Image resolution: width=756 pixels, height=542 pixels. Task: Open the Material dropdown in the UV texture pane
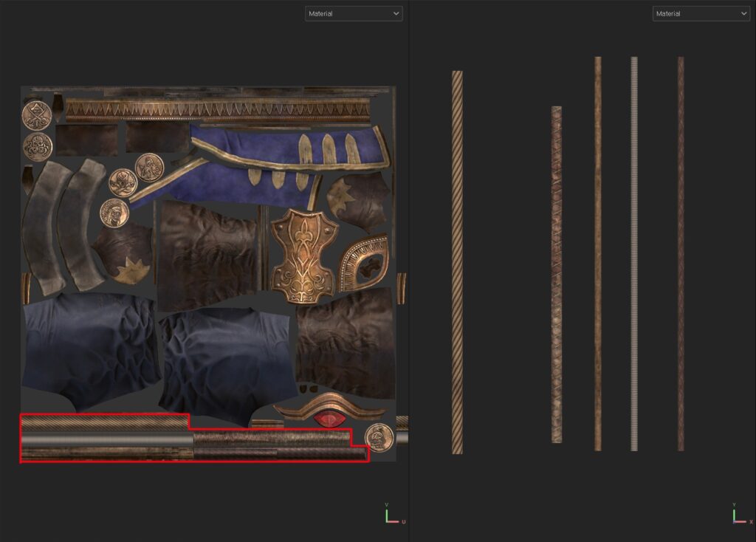point(354,13)
